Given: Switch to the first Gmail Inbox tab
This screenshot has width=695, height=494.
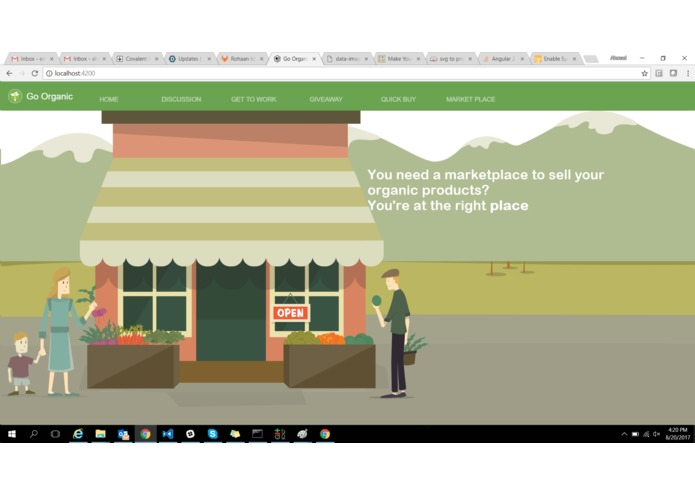Looking at the screenshot, I should [x=31, y=58].
